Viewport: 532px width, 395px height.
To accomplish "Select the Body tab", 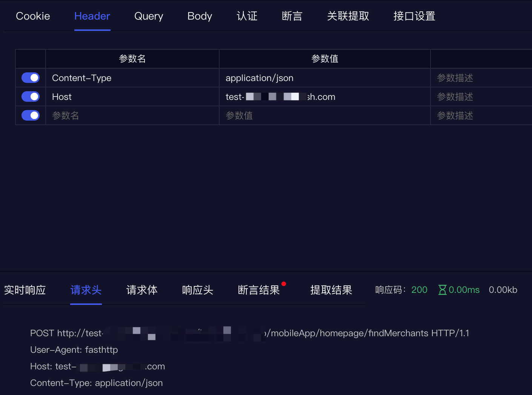I will tap(200, 16).
